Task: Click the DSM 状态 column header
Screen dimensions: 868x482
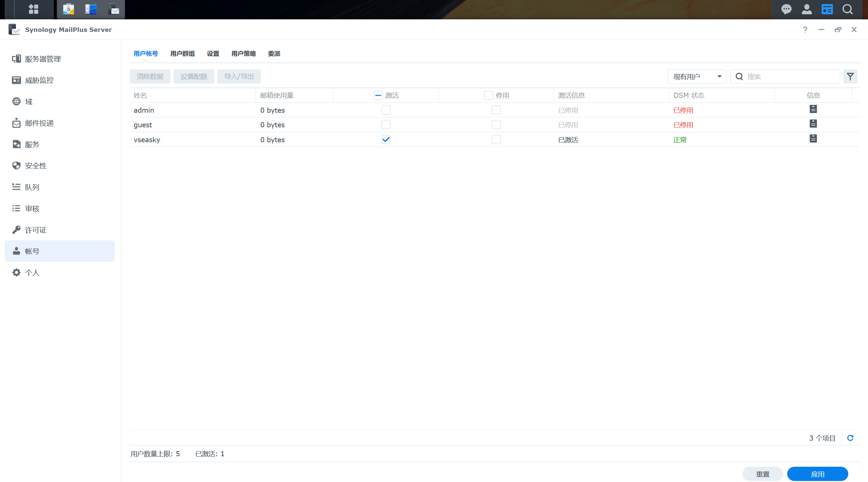Action: [x=722, y=95]
